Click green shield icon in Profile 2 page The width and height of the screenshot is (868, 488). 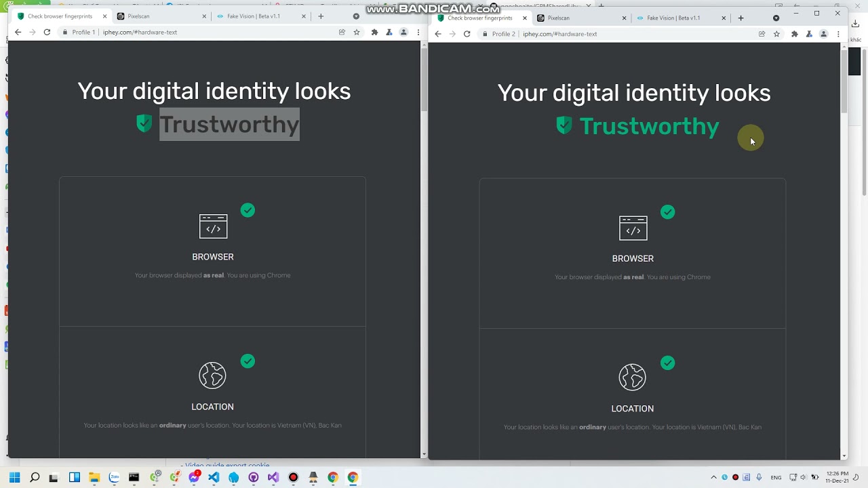tap(564, 125)
